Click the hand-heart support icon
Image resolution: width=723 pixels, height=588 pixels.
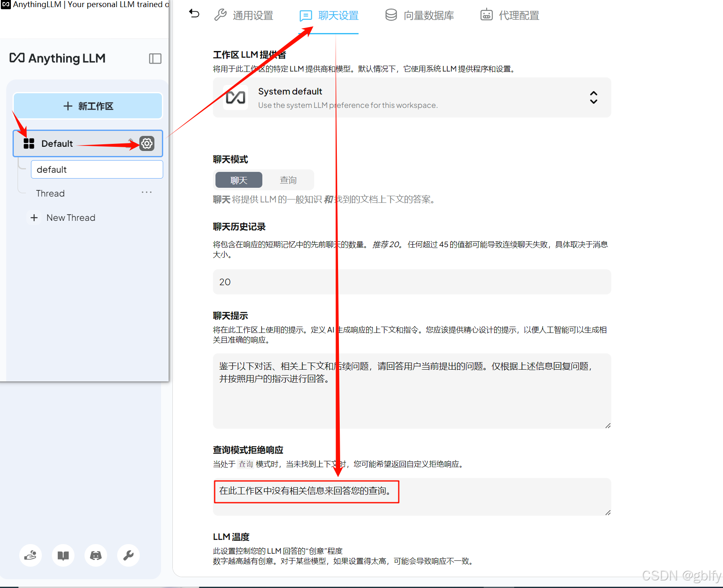(x=31, y=555)
